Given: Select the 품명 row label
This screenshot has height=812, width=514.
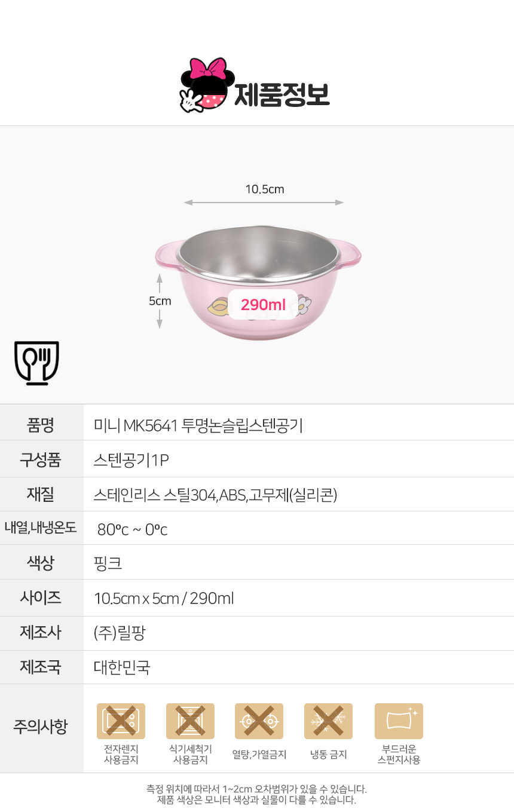Looking at the screenshot, I should [x=41, y=425].
